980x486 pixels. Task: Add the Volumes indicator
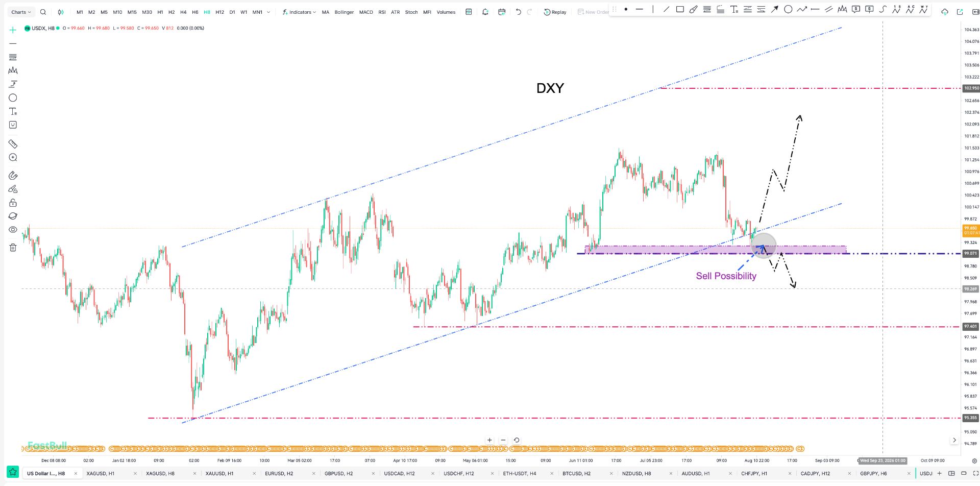click(446, 12)
